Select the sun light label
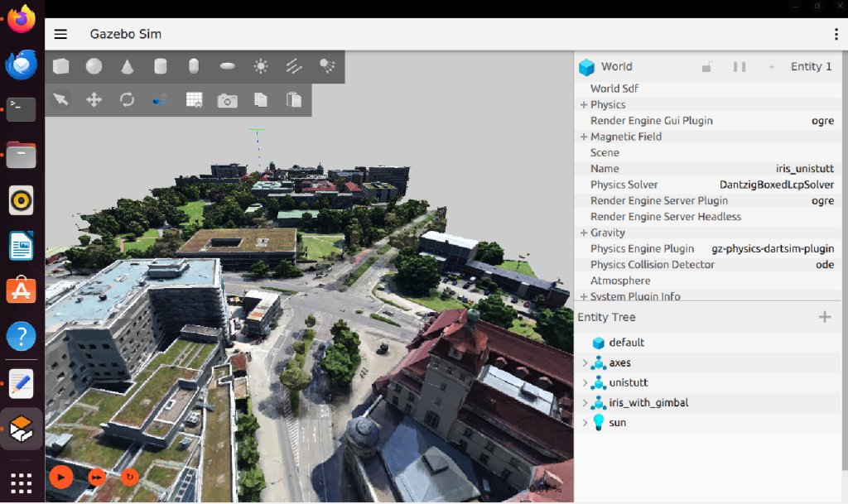This screenshot has height=504, width=848. tap(618, 423)
